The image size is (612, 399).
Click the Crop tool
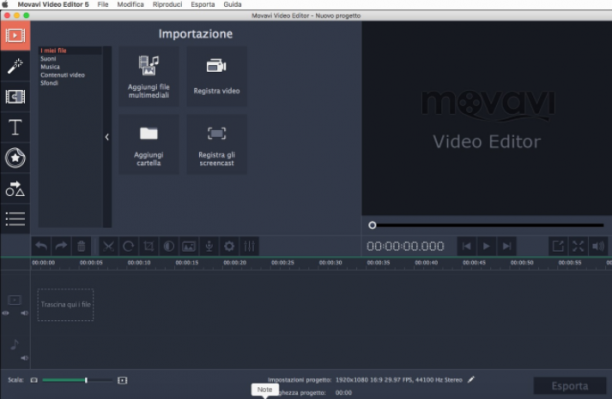point(149,246)
